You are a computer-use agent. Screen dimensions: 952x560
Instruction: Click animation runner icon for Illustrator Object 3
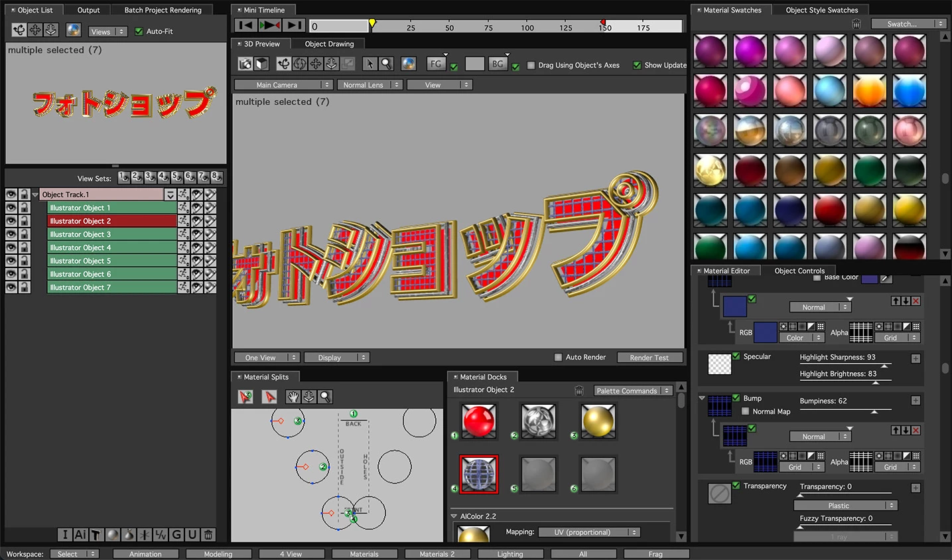coord(183,234)
